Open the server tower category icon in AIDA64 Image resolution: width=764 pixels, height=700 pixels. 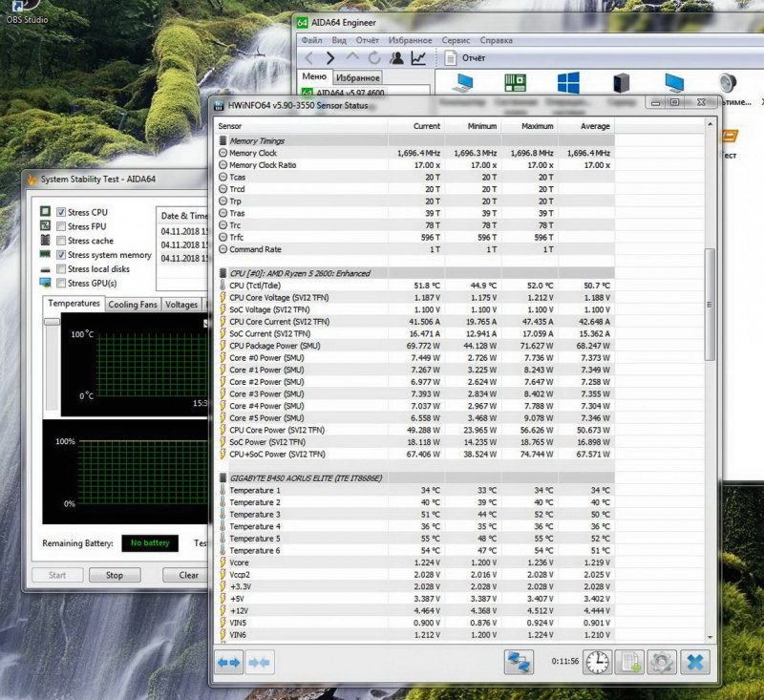[622, 83]
